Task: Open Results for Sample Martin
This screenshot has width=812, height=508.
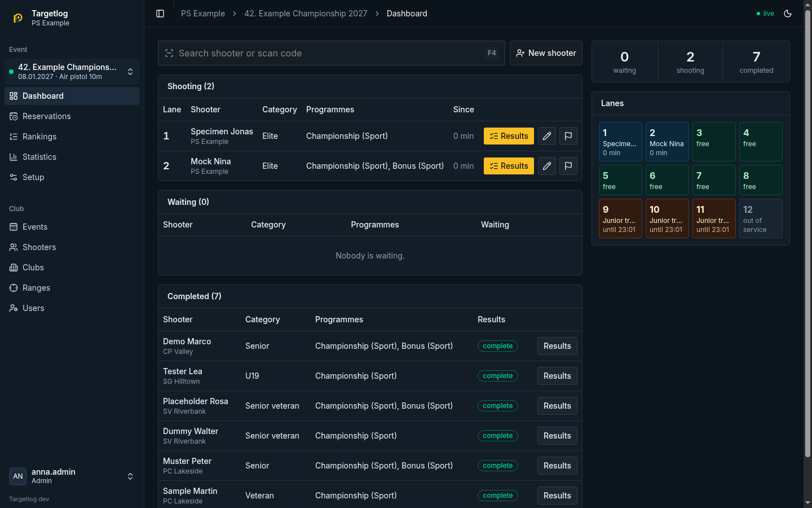Action: (557, 496)
